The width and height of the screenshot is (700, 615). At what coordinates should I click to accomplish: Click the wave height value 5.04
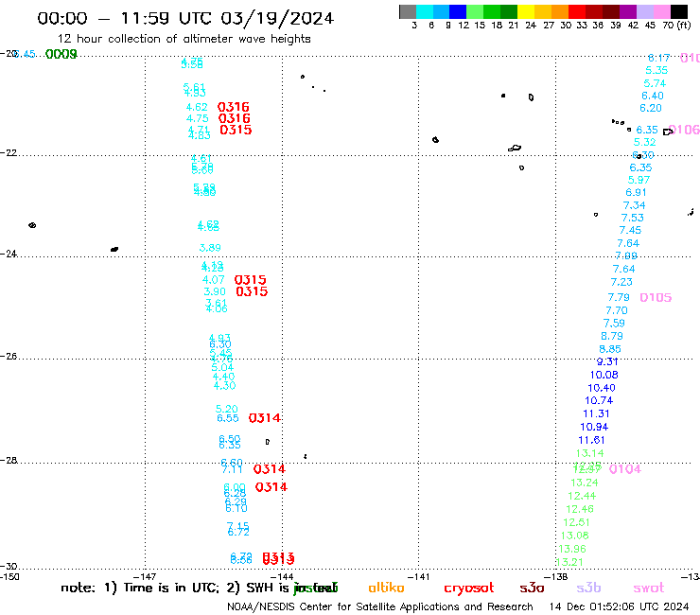tap(222, 367)
